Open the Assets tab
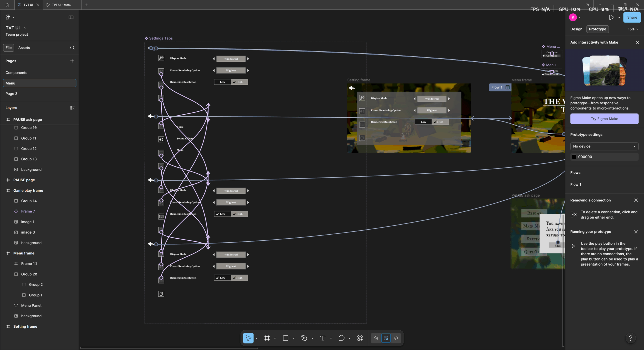Viewport: 644px width, 350px height. click(x=24, y=48)
